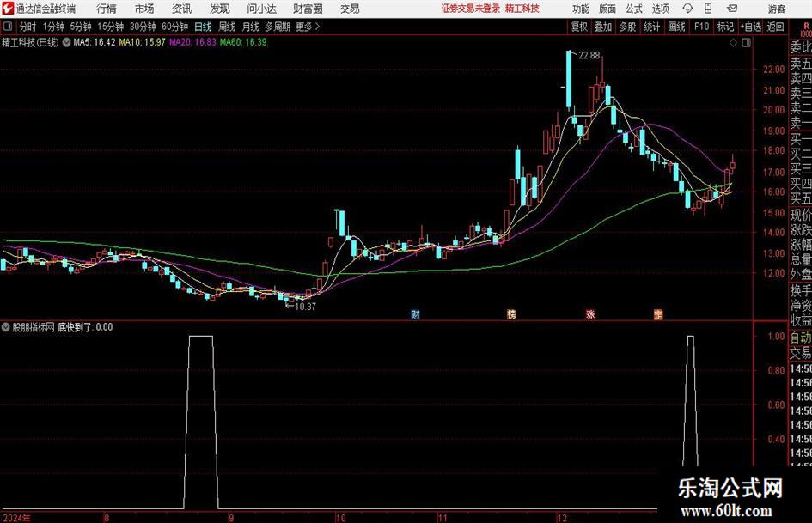Open the F10 company info button
This screenshot has height=523, width=812.
701,27
